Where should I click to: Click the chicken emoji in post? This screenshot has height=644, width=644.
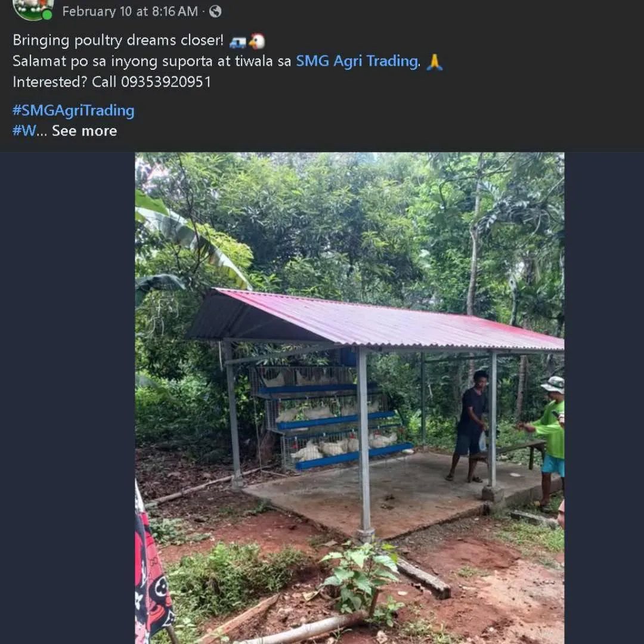coord(257,41)
